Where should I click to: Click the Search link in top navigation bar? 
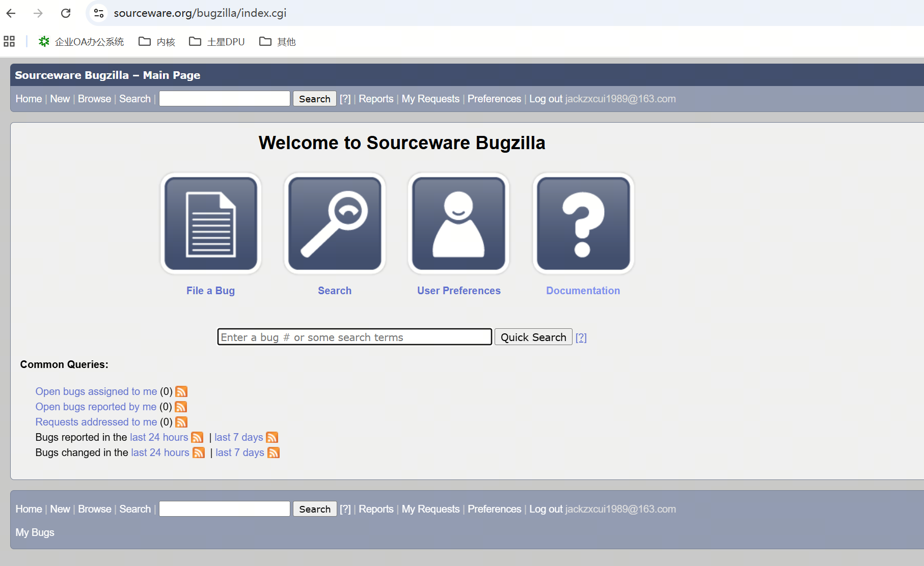pos(135,99)
